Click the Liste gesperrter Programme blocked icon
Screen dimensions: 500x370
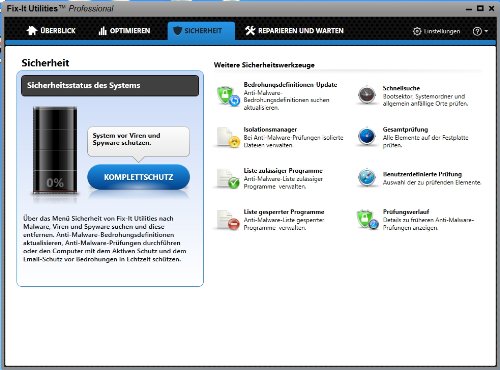228,220
